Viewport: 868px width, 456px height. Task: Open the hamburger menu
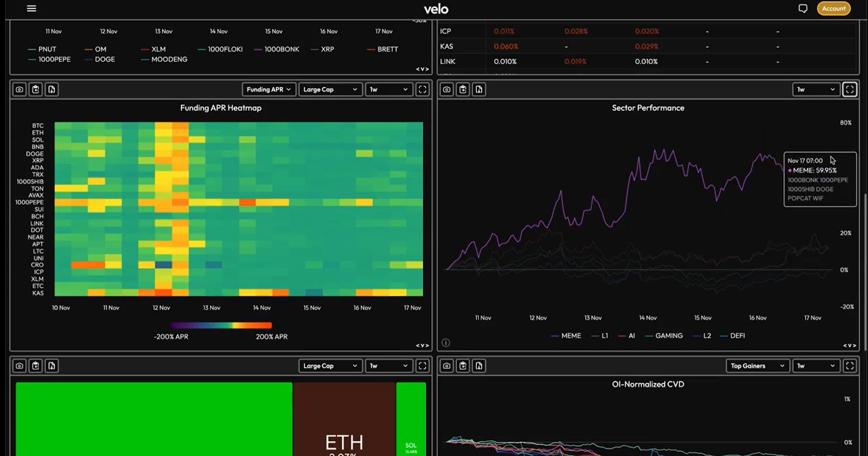pyautogui.click(x=31, y=9)
